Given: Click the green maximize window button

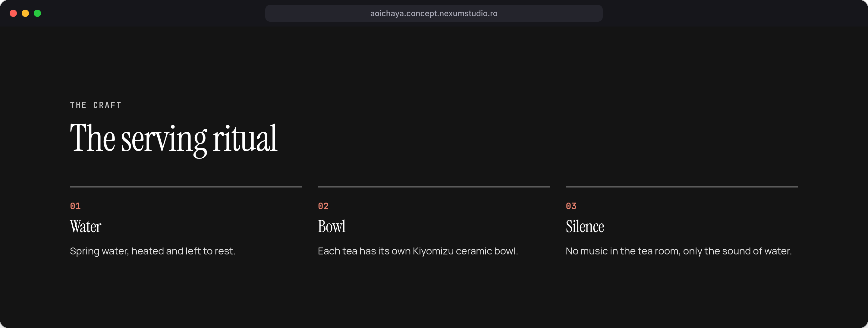Looking at the screenshot, I should point(37,14).
